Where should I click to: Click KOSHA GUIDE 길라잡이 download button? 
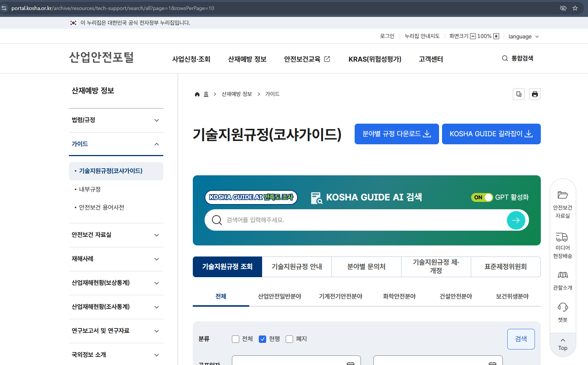(x=491, y=134)
